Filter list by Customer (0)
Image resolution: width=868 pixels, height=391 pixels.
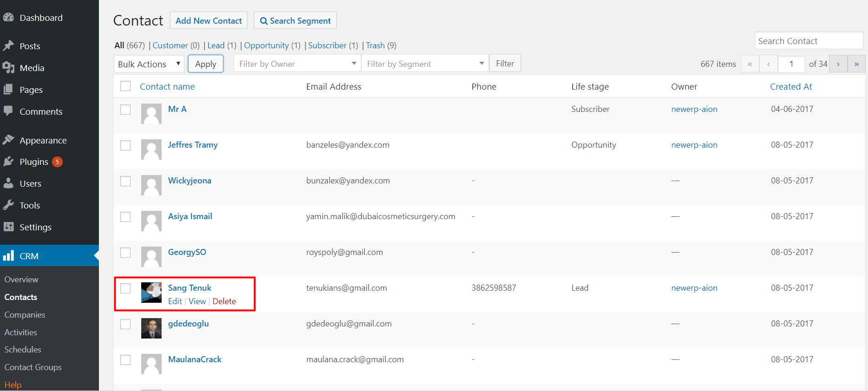click(176, 46)
